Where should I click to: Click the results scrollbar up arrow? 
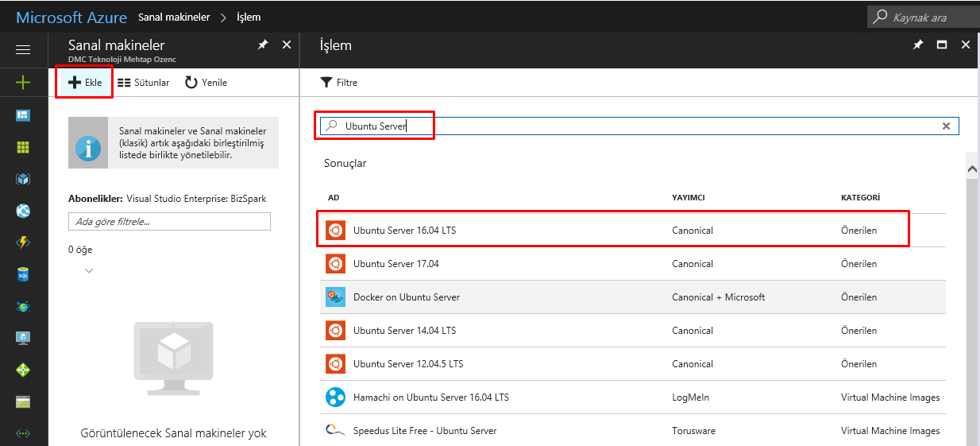[x=972, y=169]
